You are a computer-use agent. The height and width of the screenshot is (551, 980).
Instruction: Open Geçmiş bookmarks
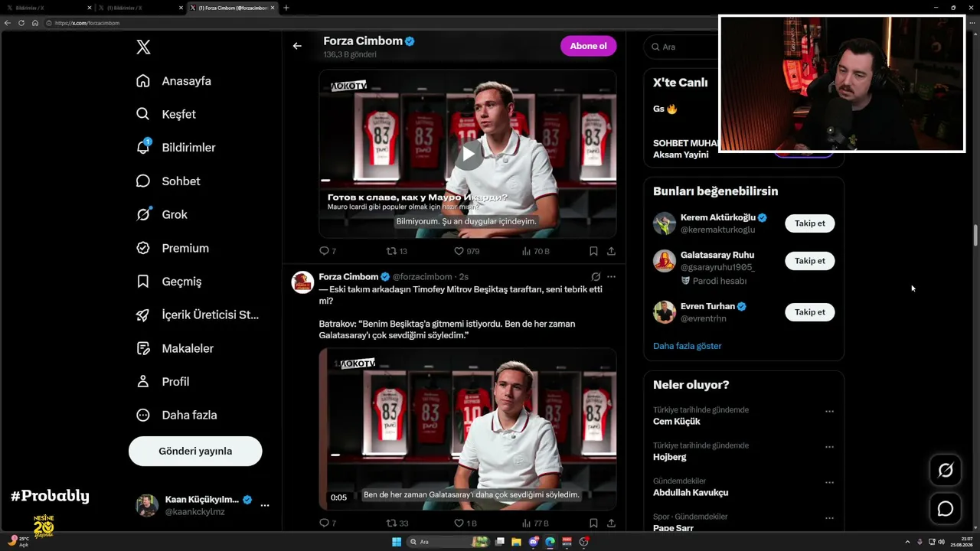tap(168, 282)
